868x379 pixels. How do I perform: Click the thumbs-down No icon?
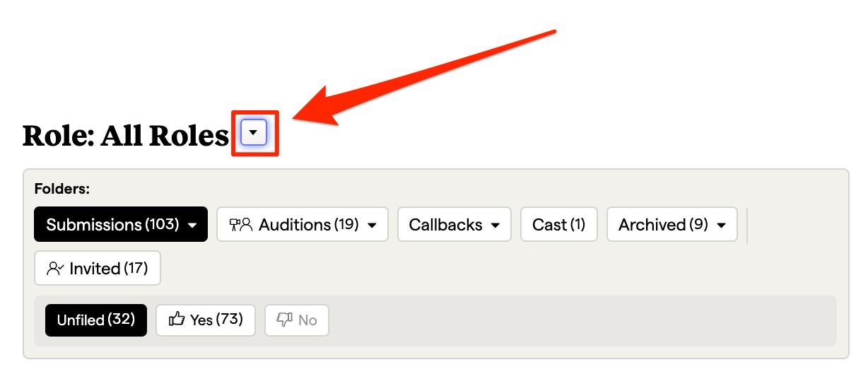point(285,320)
